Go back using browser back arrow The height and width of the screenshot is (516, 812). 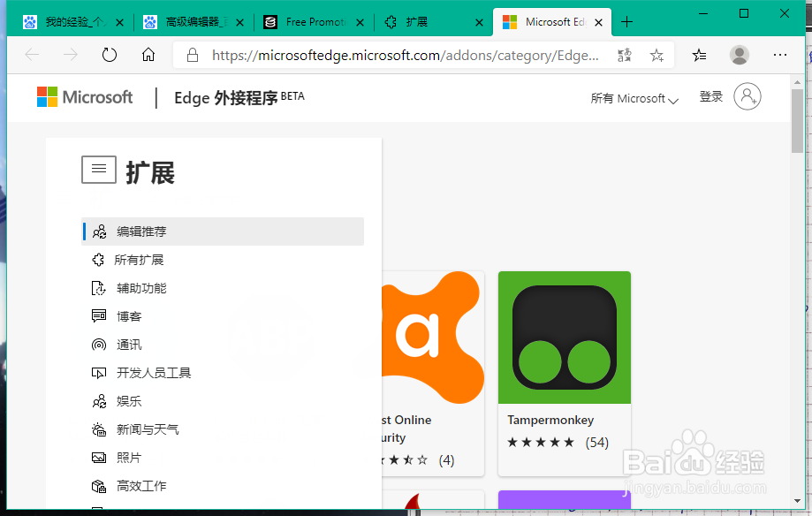tap(32, 55)
